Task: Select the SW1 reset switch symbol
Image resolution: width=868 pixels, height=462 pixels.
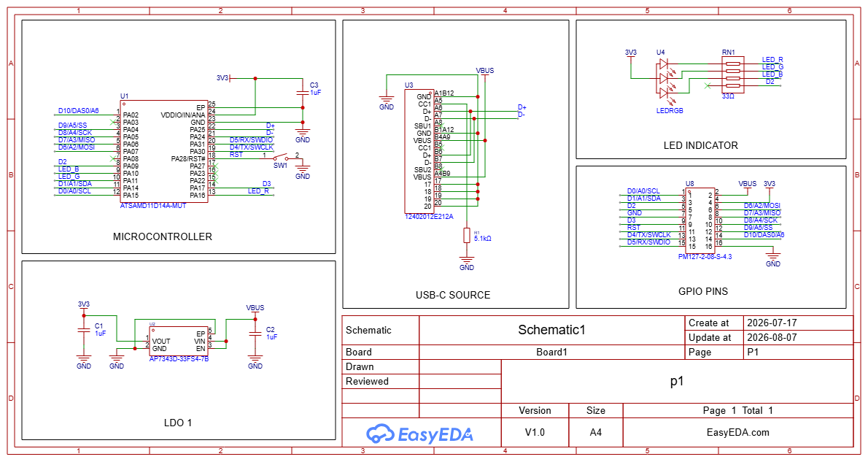Action: tap(281, 158)
